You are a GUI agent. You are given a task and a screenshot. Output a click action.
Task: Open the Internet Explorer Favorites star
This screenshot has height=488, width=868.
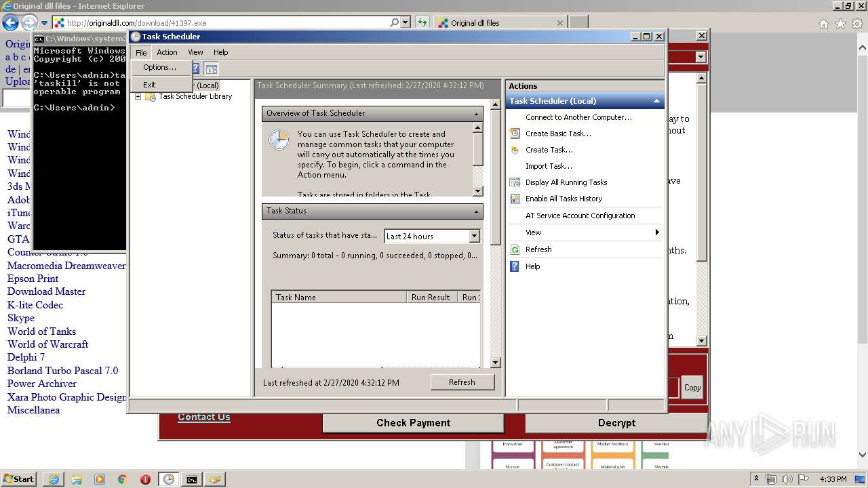tap(840, 24)
